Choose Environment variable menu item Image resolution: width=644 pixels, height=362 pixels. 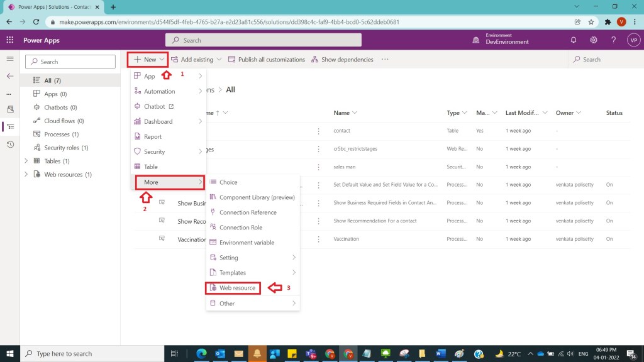pos(247,243)
